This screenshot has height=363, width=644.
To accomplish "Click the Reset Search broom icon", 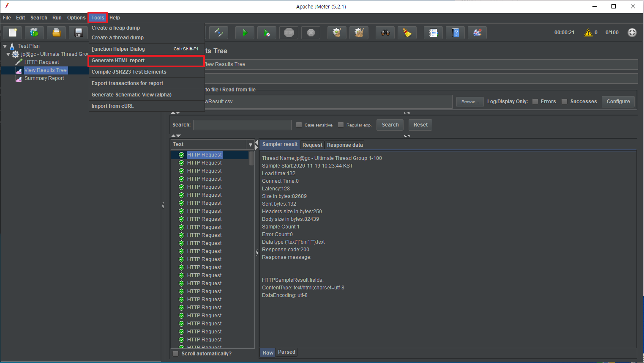I will [x=407, y=33].
